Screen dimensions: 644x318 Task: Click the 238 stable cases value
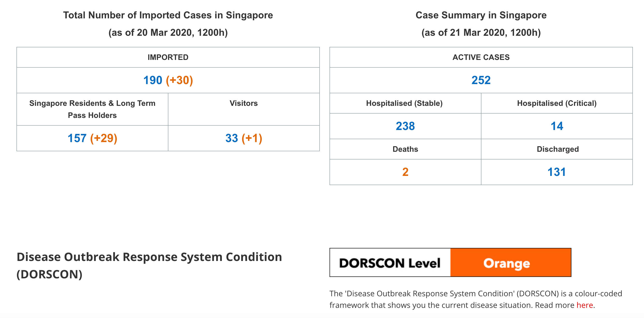click(x=405, y=126)
